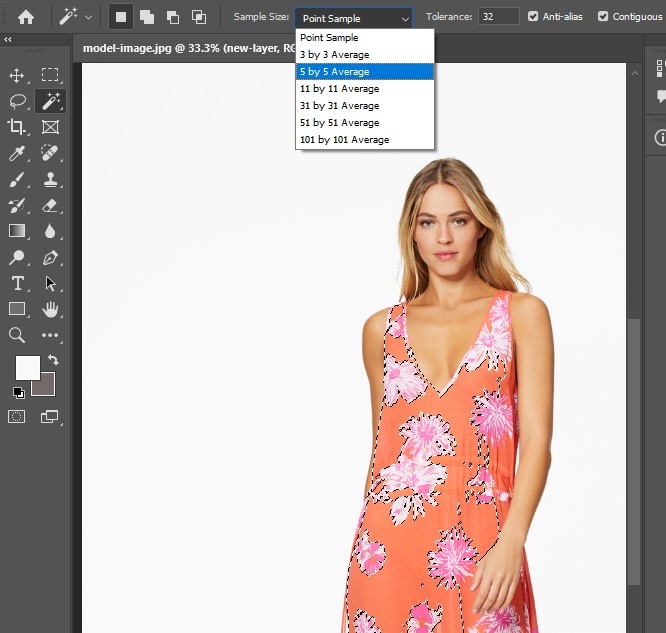The image size is (666, 633).
Task: Toggle Quick Mask mode
Action: pyautogui.click(x=17, y=417)
